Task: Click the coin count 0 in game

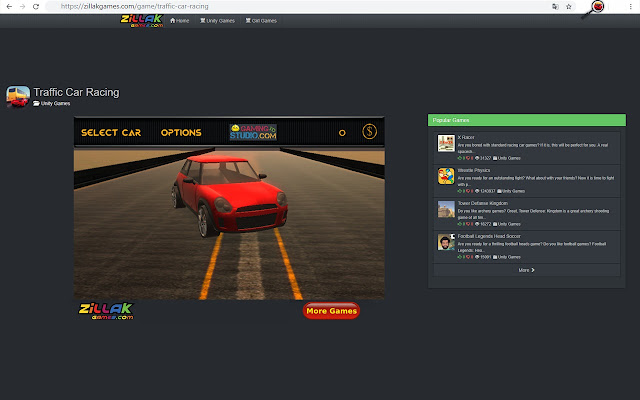Action: 342,133
